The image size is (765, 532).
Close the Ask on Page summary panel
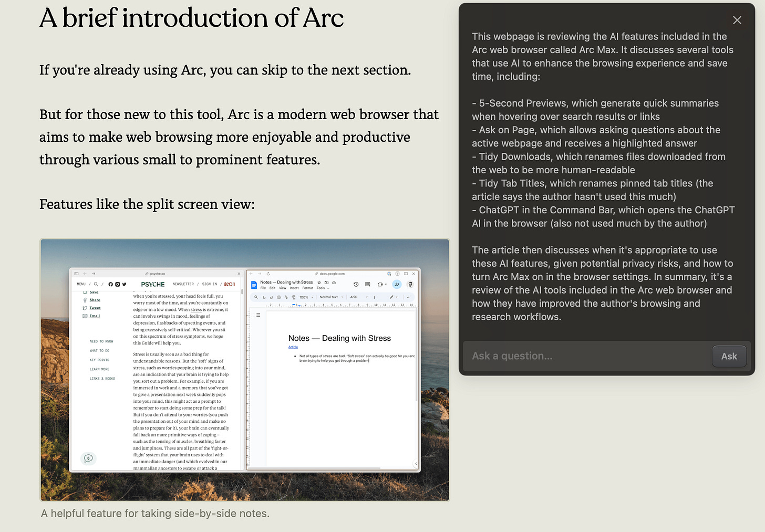737,20
